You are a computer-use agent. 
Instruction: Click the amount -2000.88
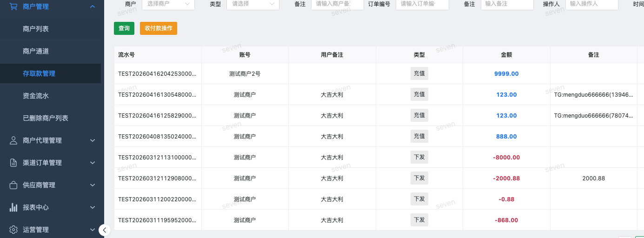coord(506,178)
